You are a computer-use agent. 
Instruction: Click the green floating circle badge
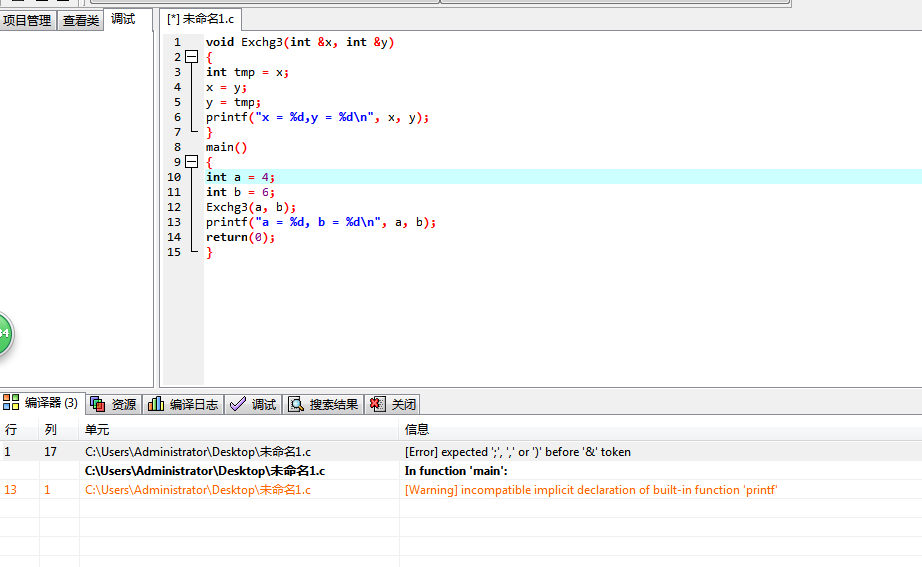[3, 333]
